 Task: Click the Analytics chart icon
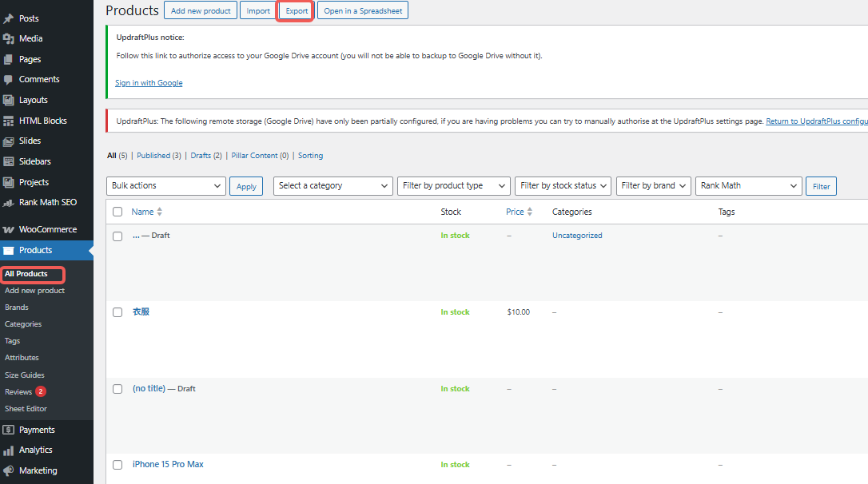[10, 450]
